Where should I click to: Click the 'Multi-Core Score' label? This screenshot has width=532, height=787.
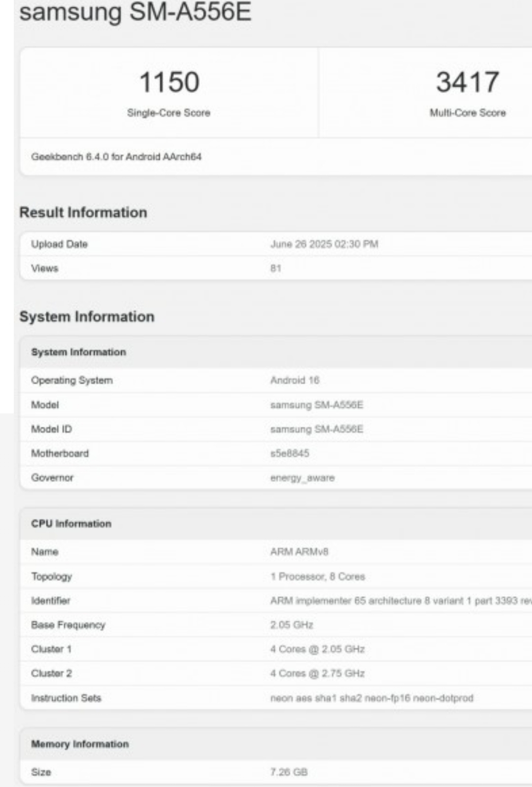[x=467, y=113]
